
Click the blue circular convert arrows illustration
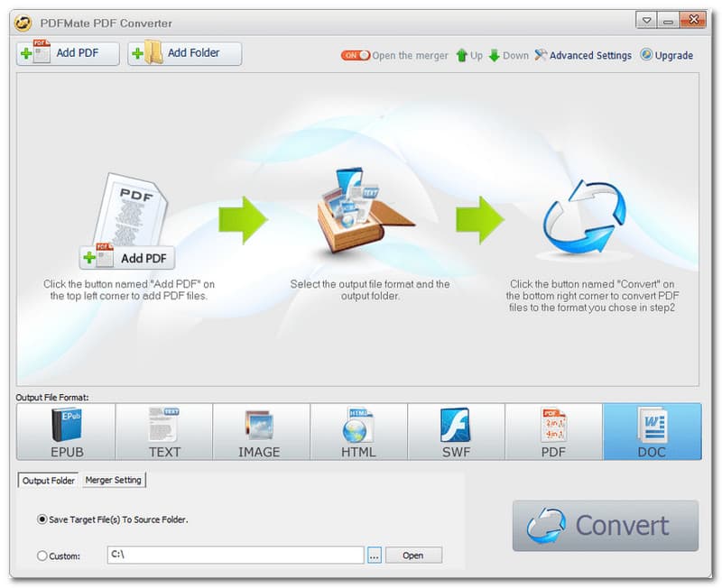(584, 216)
